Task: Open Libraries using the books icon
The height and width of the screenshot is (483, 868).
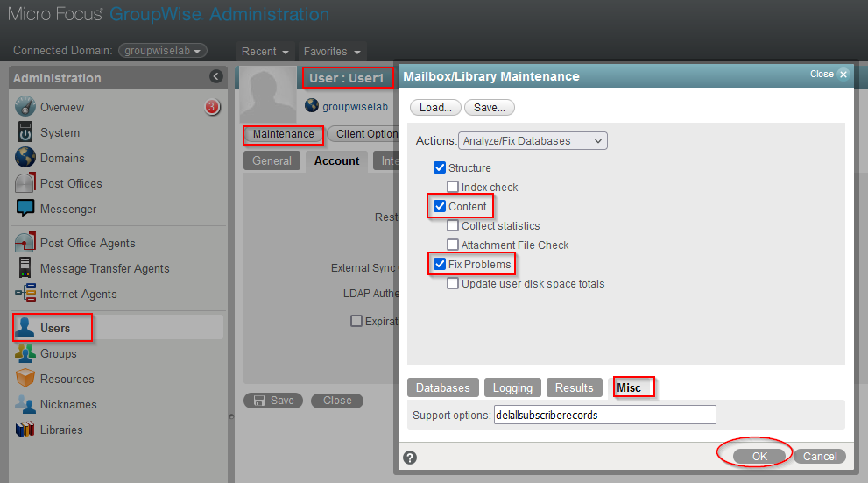Action: [x=25, y=430]
